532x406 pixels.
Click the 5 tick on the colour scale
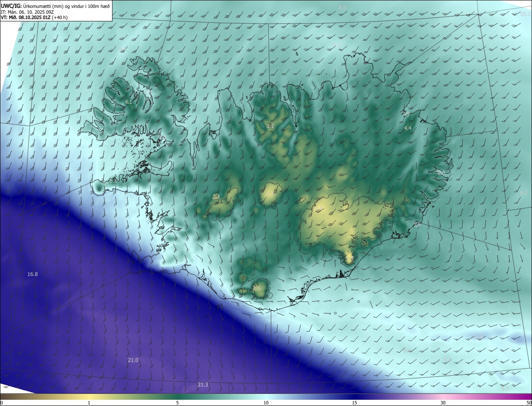[177, 403]
